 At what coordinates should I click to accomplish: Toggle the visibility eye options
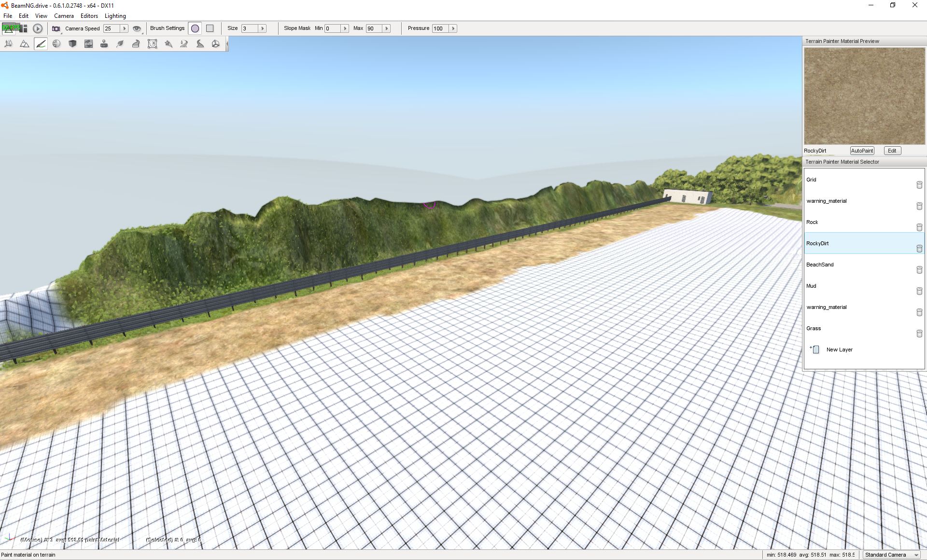[137, 28]
